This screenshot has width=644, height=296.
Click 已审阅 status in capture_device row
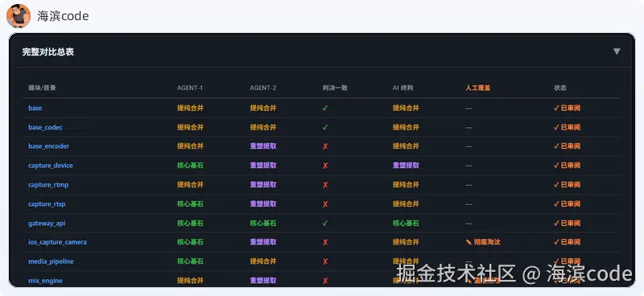click(x=567, y=166)
